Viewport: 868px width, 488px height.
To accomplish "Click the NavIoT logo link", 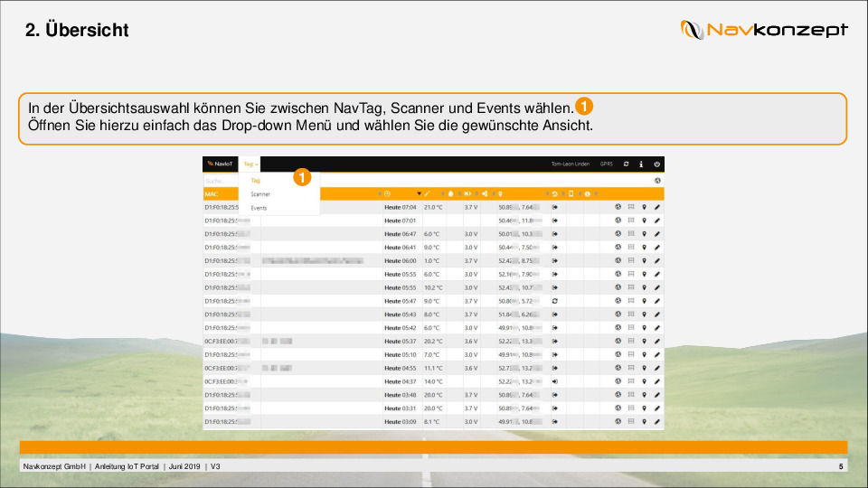I will [220, 164].
